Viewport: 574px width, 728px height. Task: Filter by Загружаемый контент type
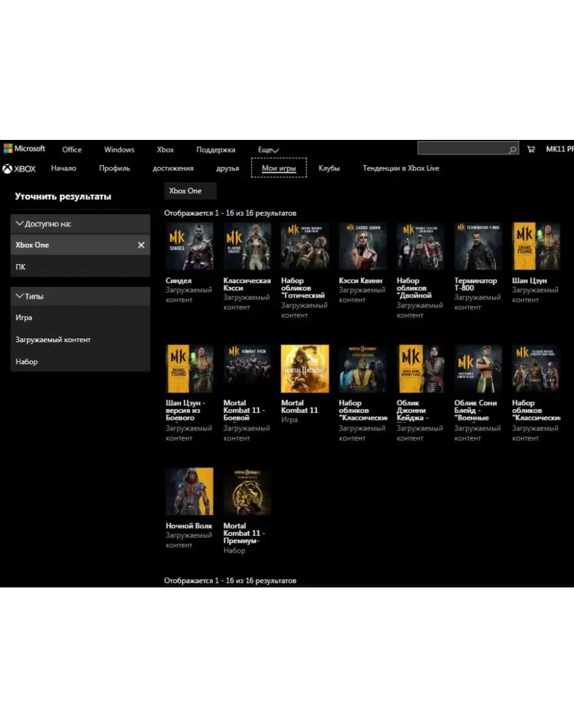[x=53, y=340]
